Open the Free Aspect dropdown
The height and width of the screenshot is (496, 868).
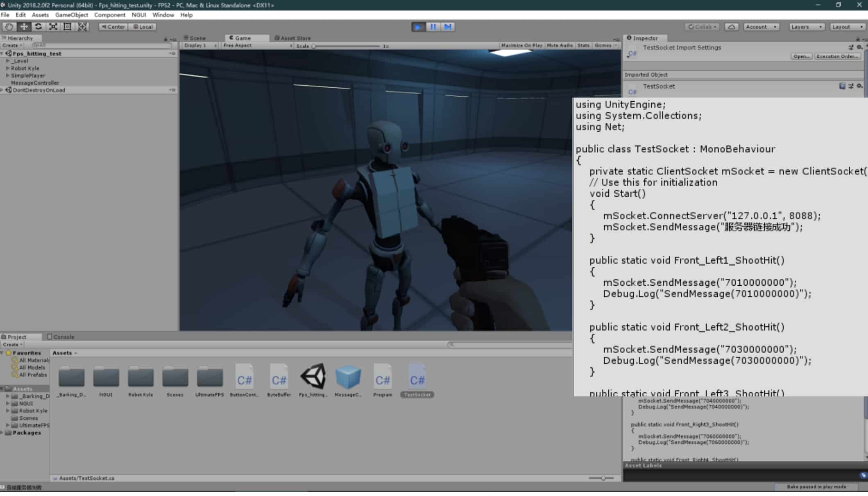pyautogui.click(x=258, y=46)
